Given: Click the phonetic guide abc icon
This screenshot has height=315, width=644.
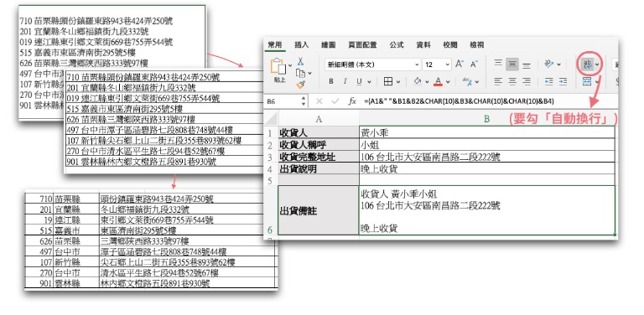Looking at the screenshot, I should pos(467,81).
